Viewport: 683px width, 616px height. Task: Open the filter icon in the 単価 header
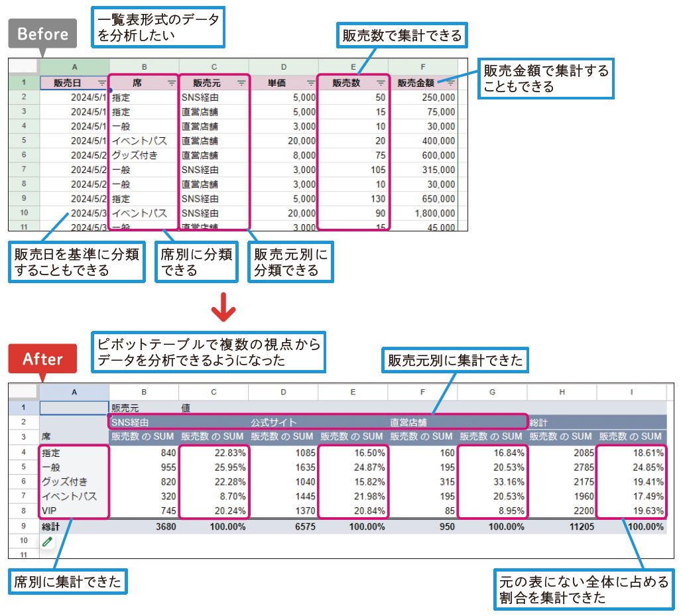[x=310, y=83]
